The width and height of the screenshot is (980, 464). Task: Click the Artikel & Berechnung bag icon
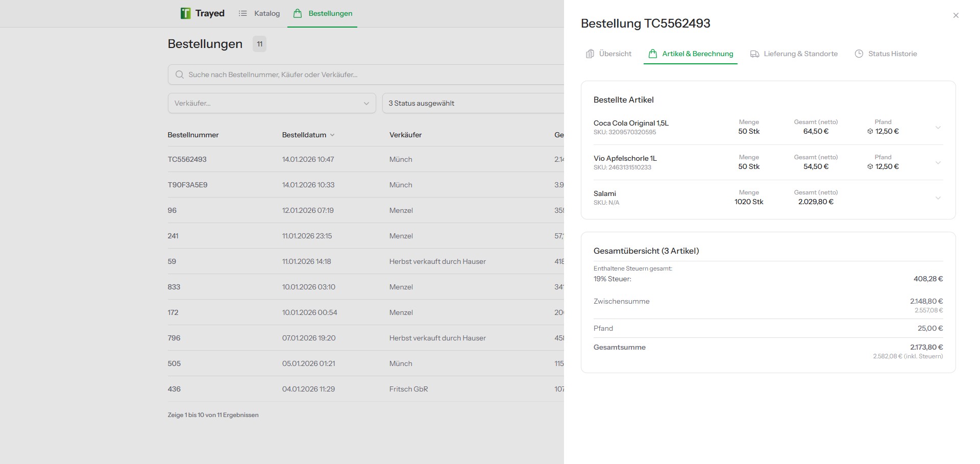[x=652, y=53]
